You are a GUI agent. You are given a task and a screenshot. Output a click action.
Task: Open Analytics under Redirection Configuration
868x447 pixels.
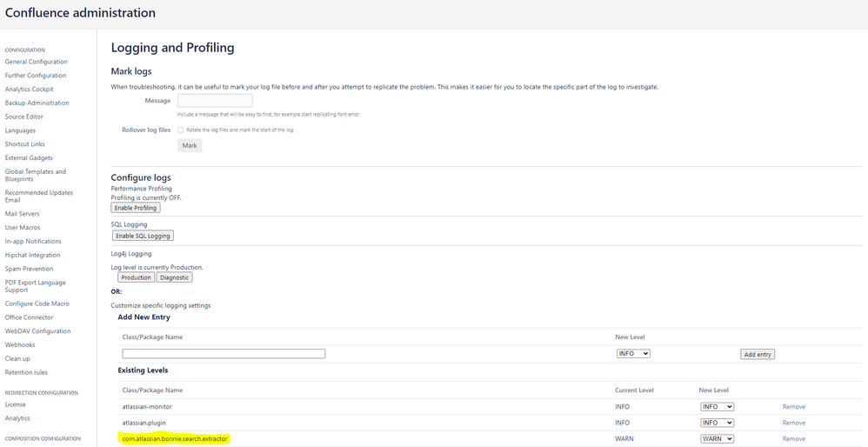pos(17,419)
